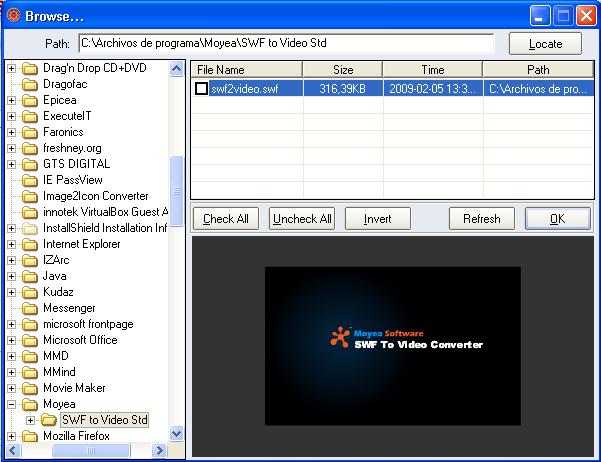The width and height of the screenshot is (601, 462).
Task: Sort by the Size column header
Action: (343, 70)
